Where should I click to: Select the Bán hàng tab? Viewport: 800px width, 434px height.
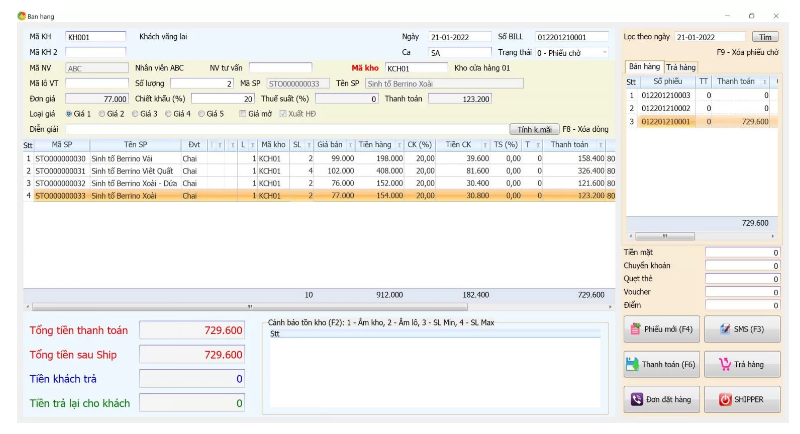pos(644,67)
